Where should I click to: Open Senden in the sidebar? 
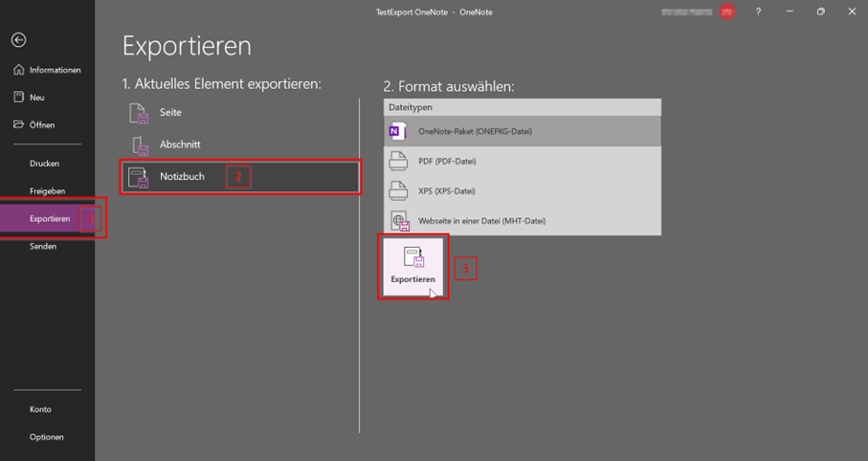point(48,246)
